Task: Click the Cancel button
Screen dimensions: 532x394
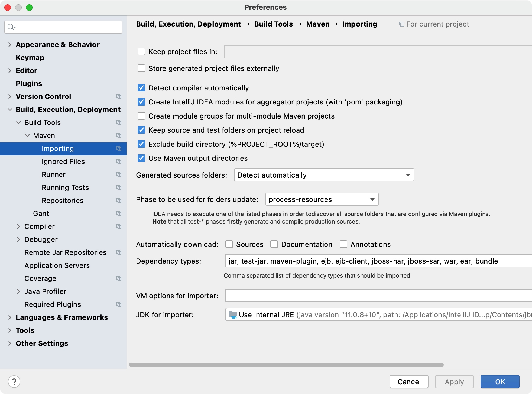Action: point(409,382)
